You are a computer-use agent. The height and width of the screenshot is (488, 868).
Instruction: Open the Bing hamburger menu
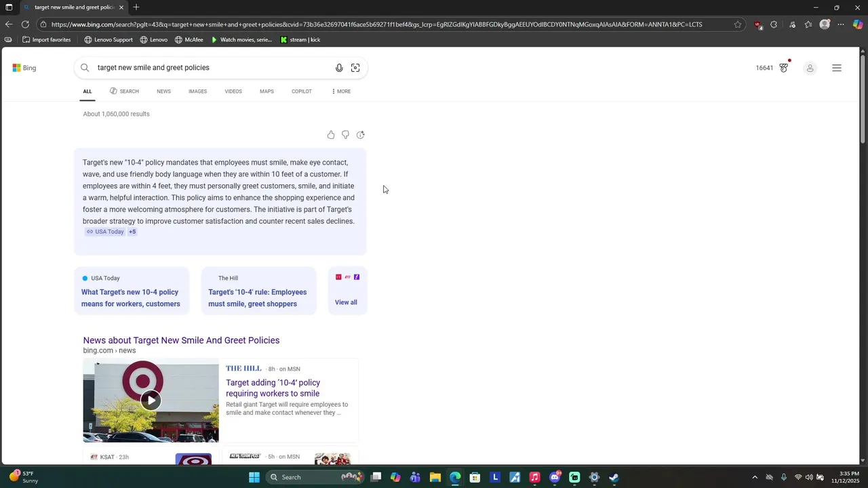[837, 68]
